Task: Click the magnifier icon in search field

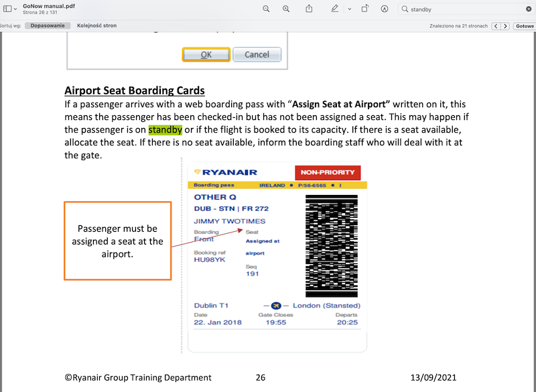Action: pos(405,9)
